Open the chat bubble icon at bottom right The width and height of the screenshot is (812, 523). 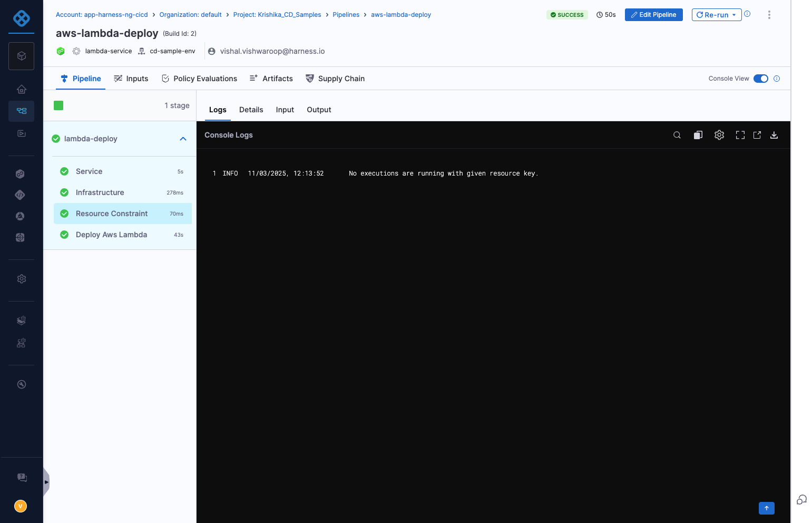pyautogui.click(x=802, y=500)
